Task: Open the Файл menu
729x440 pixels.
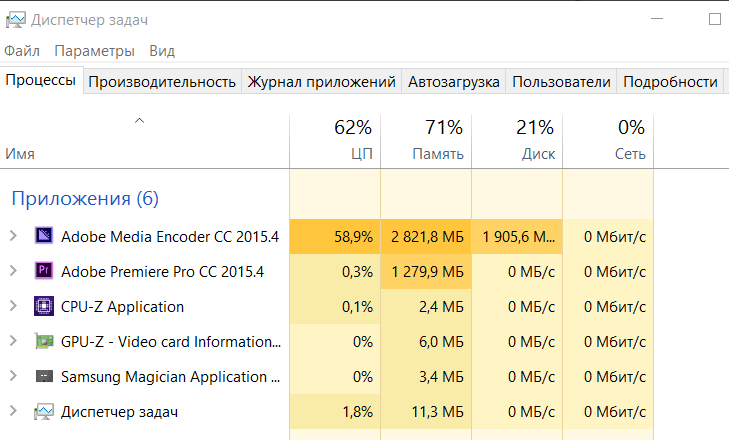Action: (x=22, y=51)
